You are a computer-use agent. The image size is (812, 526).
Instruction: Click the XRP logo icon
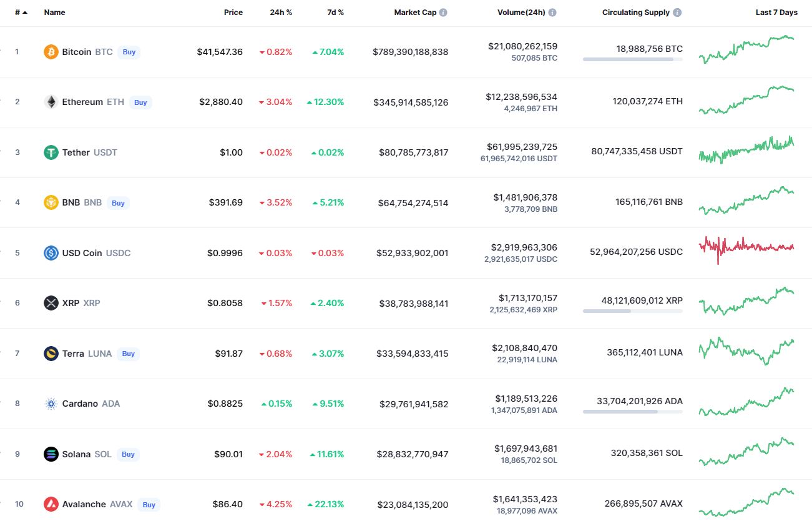click(51, 303)
